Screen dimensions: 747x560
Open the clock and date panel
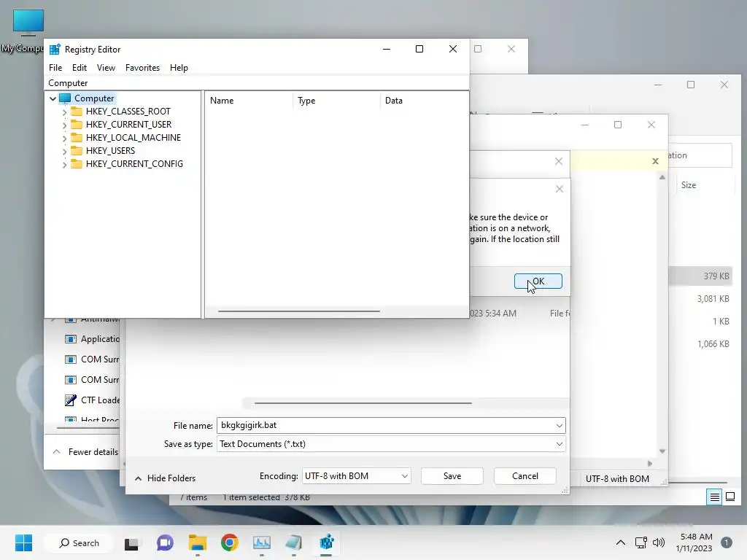694,542
